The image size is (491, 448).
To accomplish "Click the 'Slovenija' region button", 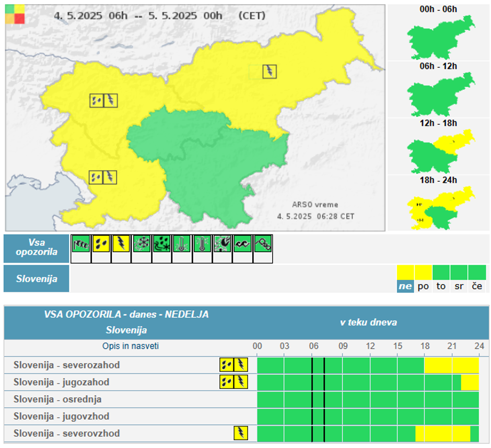I will 37,279.
